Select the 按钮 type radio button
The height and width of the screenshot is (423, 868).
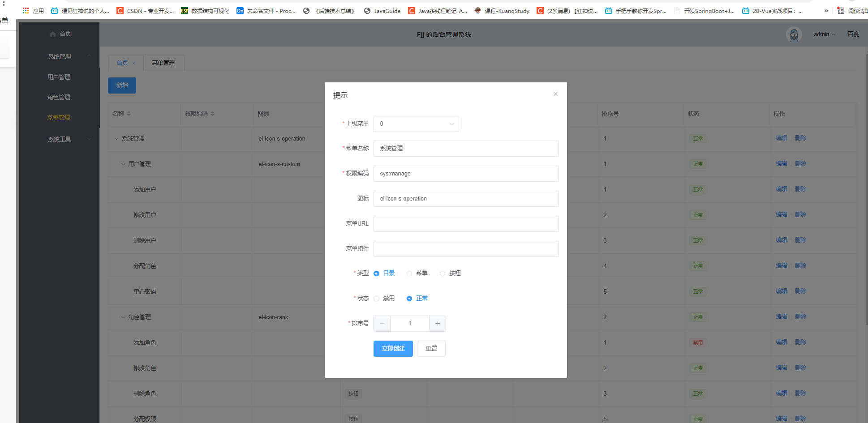[x=443, y=273]
